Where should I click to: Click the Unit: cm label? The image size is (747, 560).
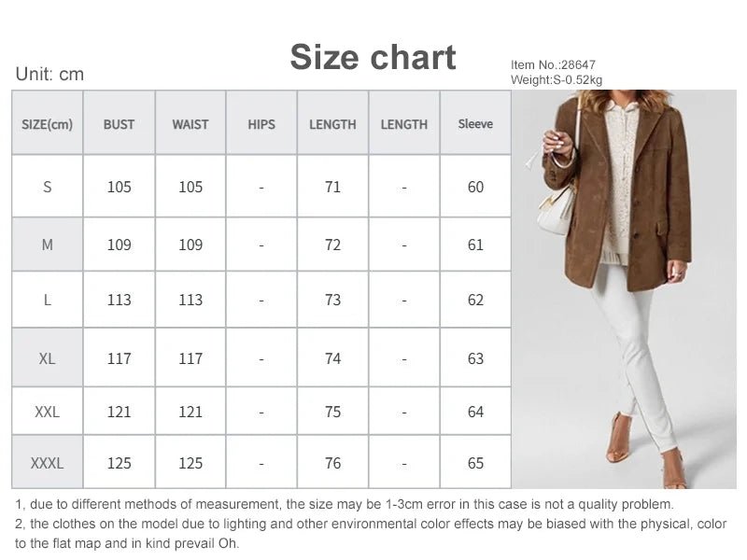coord(49,75)
